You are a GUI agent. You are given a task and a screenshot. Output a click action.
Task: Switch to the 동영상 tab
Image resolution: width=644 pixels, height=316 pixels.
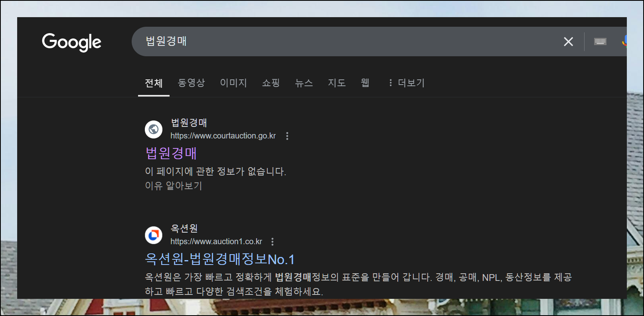(191, 83)
